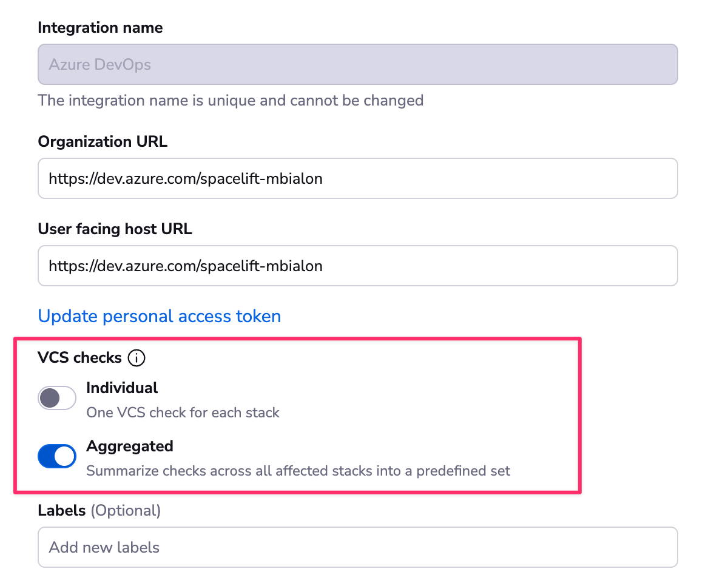Click the Organization URL input field

click(x=358, y=178)
